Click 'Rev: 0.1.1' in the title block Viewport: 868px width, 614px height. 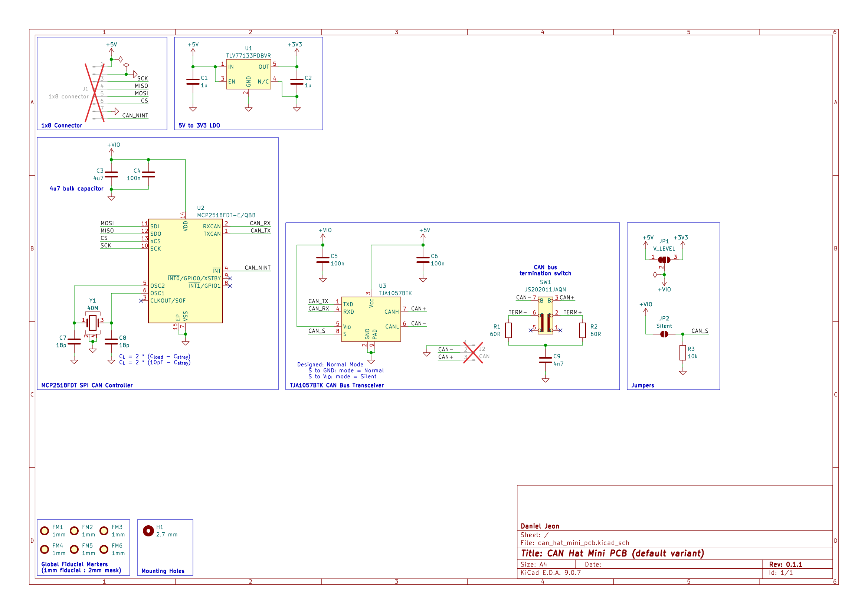coord(786,565)
